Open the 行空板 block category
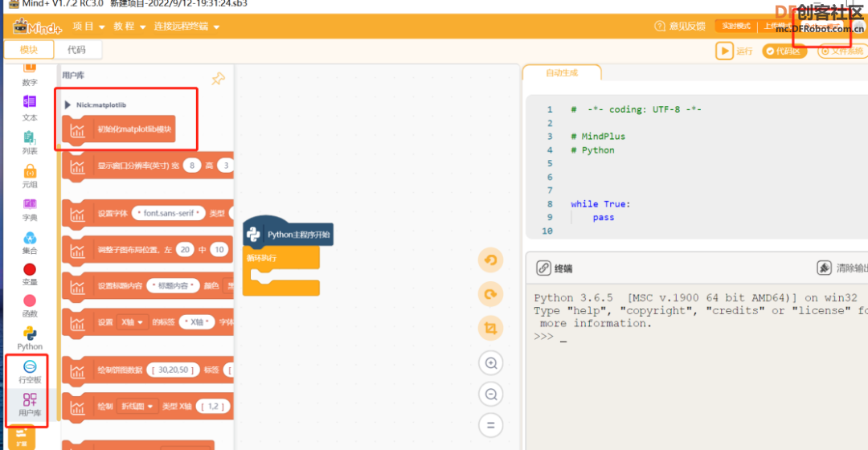 pyautogui.click(x=30, y=371)
